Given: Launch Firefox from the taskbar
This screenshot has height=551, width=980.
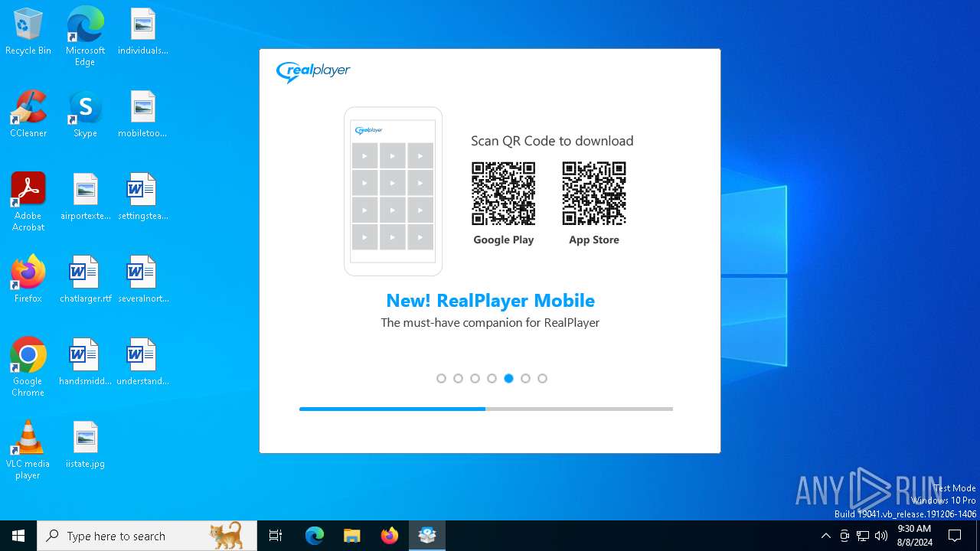Looking at the screenshot, I should 390,536.
